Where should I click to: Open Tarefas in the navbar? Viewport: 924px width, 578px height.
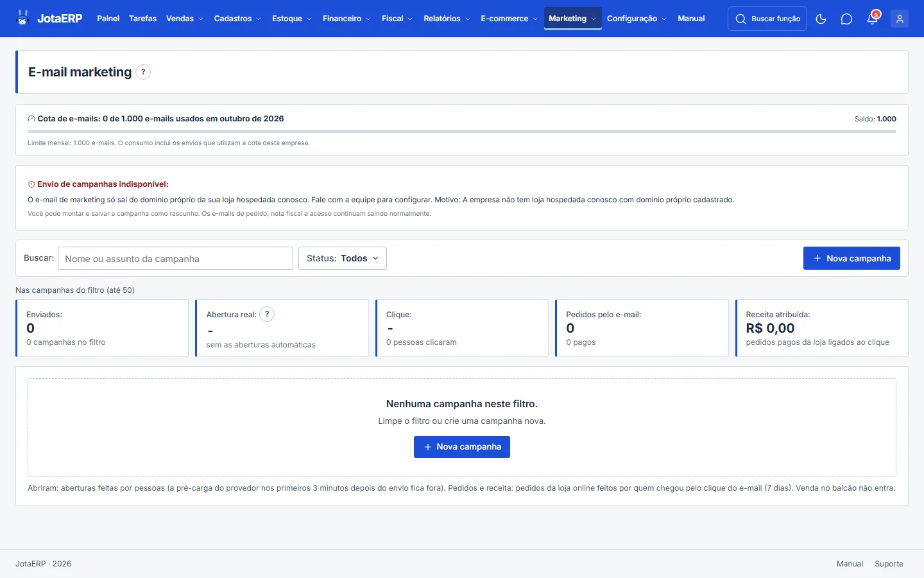pos(142,19)
